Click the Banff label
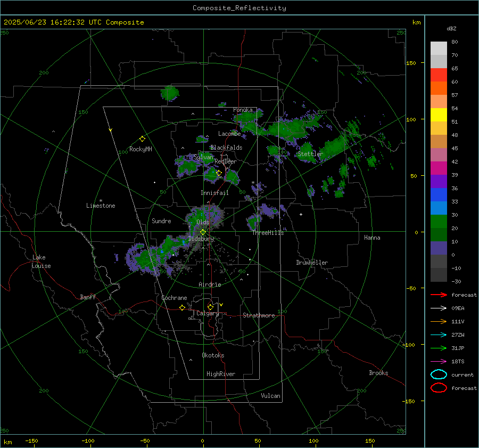 [88, 297]
